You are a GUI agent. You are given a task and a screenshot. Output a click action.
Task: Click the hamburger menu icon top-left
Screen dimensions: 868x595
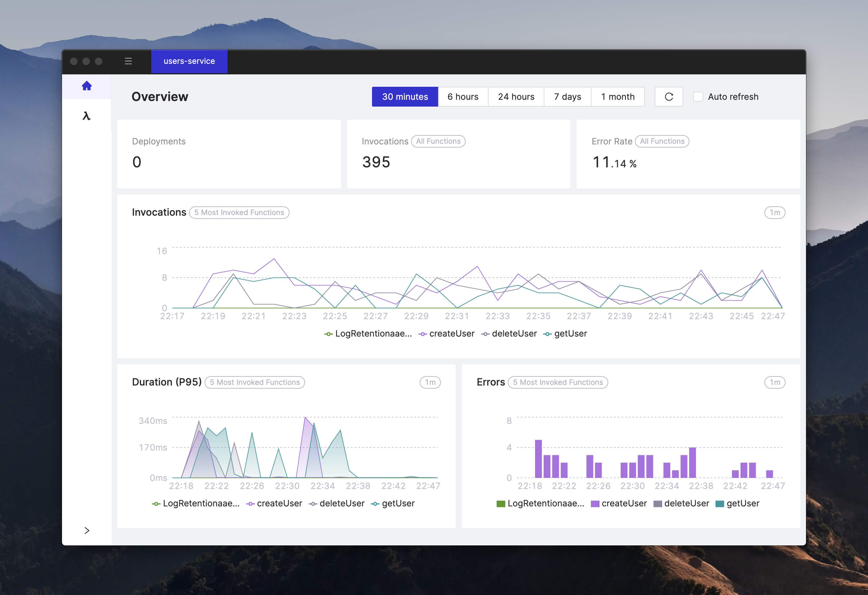129,61
